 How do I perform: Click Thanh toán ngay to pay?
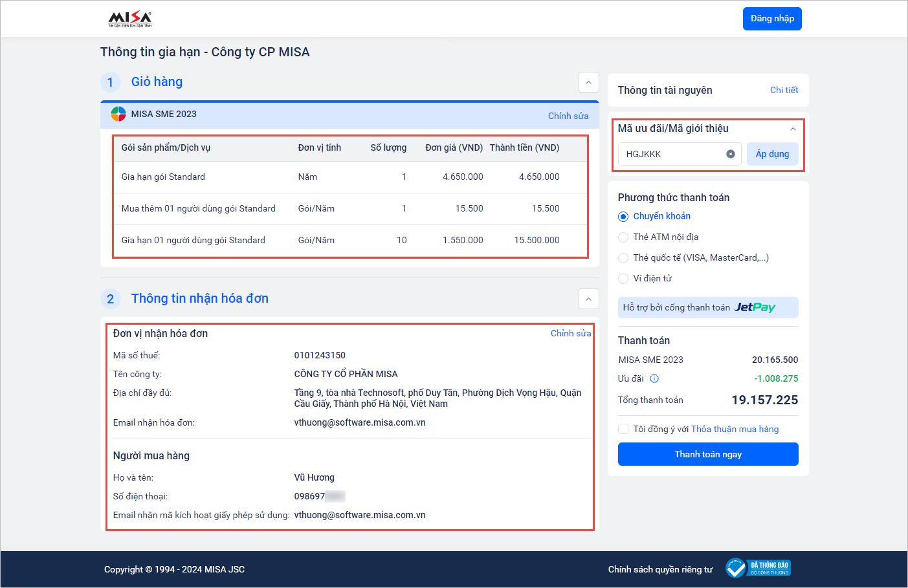(707, 454)
